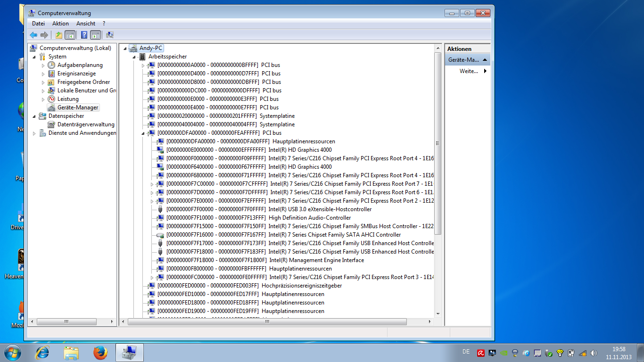This screenshot has width=644, height=362.
Task: Click the left tree pane horizontal scrollbar
Action: (66, 321)
